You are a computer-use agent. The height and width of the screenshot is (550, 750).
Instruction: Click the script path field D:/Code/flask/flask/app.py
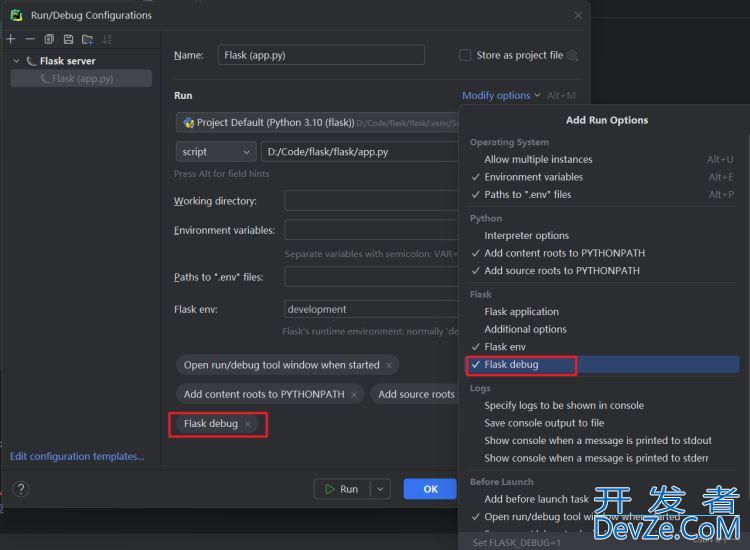pyautogui.click(x=360, y=152)
